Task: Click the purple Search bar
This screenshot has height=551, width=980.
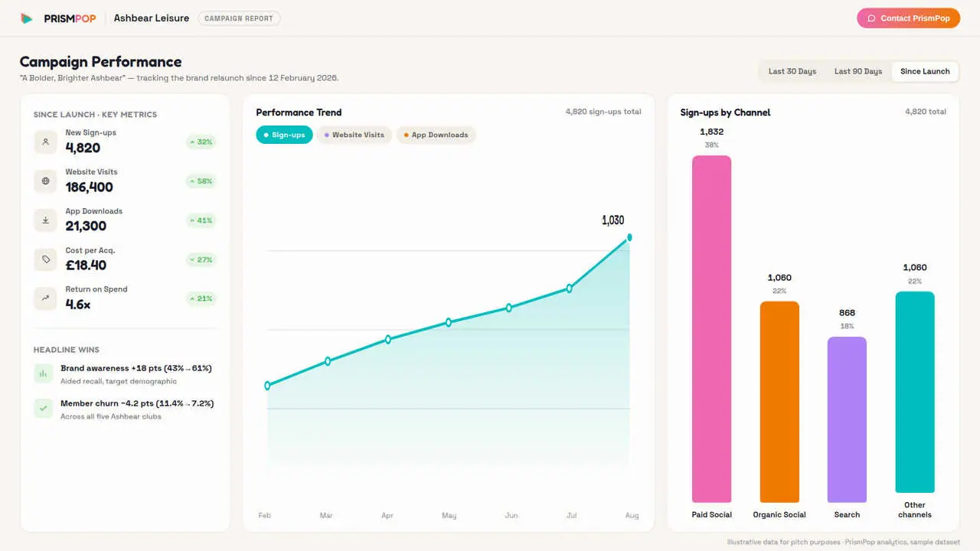Action: coord(847,419)
